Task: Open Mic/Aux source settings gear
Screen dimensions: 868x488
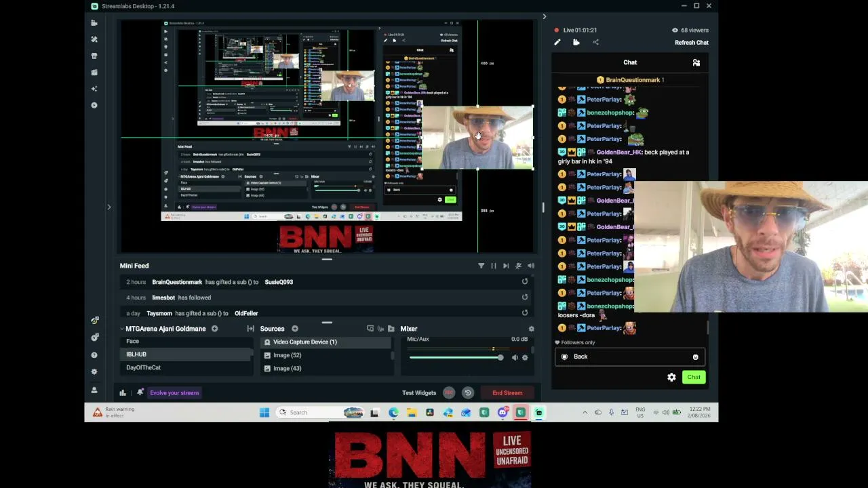Action: (525, 357)
